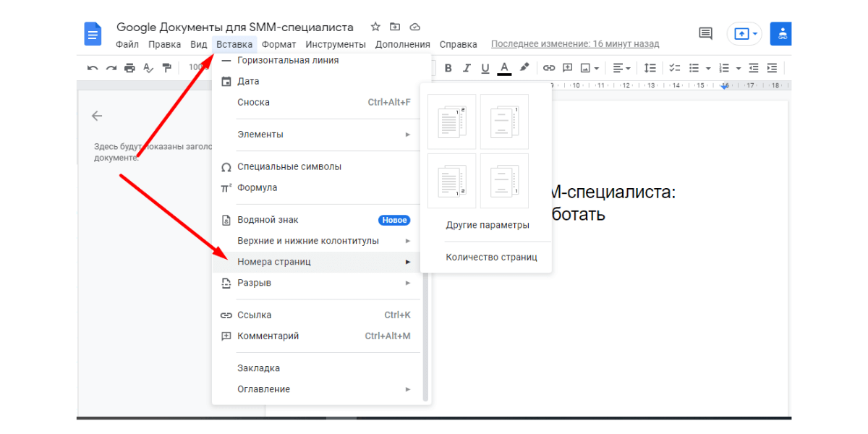
Task: Star this document
Action: pos(375,27)
